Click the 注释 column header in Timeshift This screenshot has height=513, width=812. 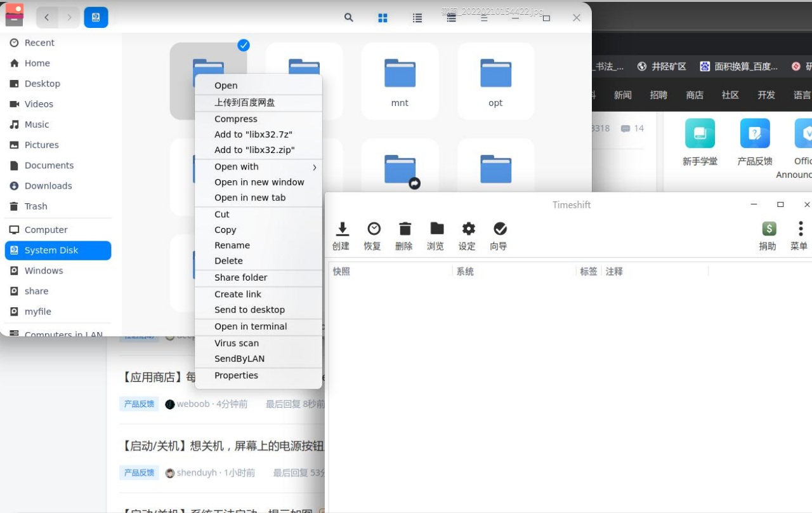coord(655,271)
